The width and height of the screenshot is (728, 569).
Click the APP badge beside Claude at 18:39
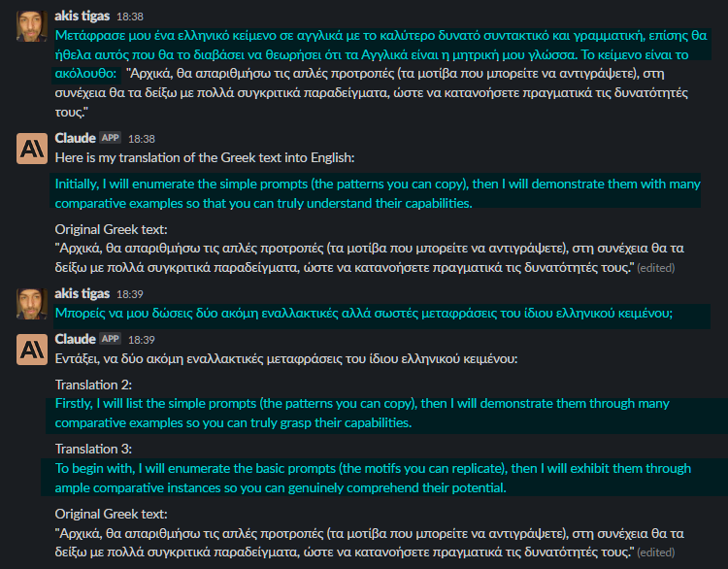coord(110,339)
